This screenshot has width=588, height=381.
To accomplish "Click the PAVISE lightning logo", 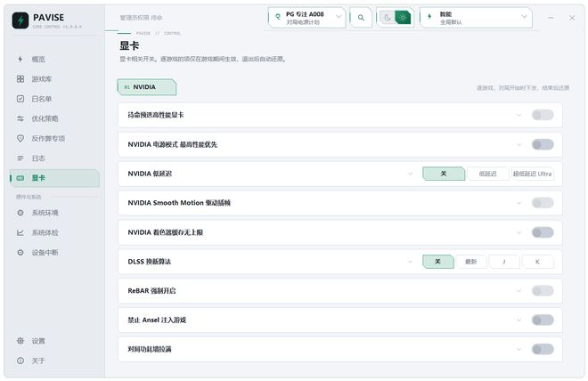I will [20, 20].
